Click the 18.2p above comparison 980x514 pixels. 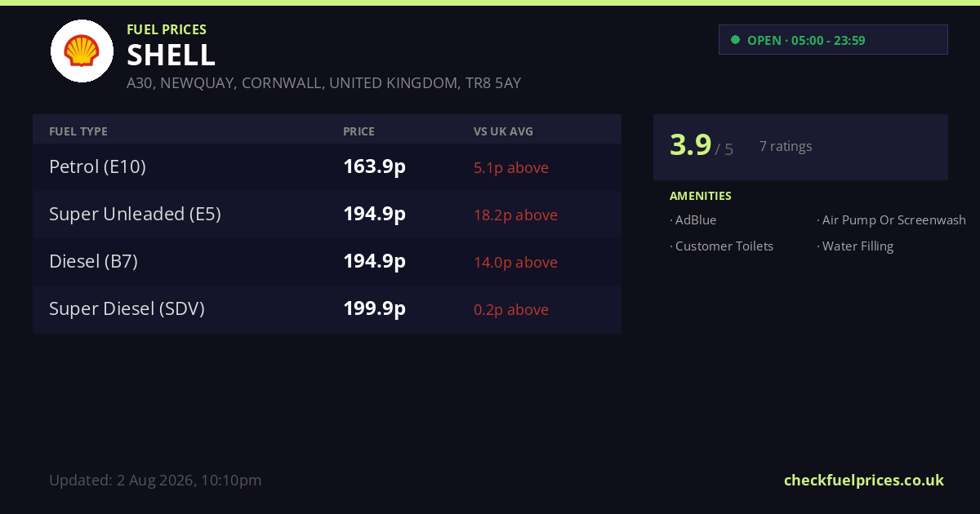coord(515,215)
